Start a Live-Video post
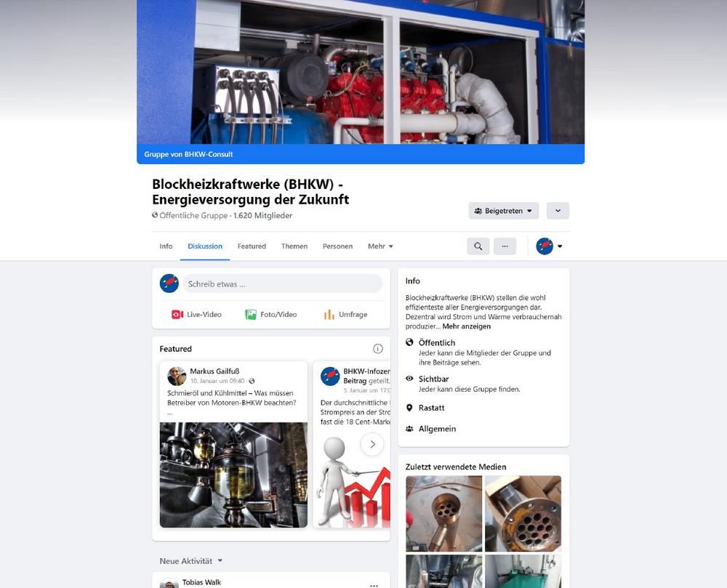 click(196, 315)
